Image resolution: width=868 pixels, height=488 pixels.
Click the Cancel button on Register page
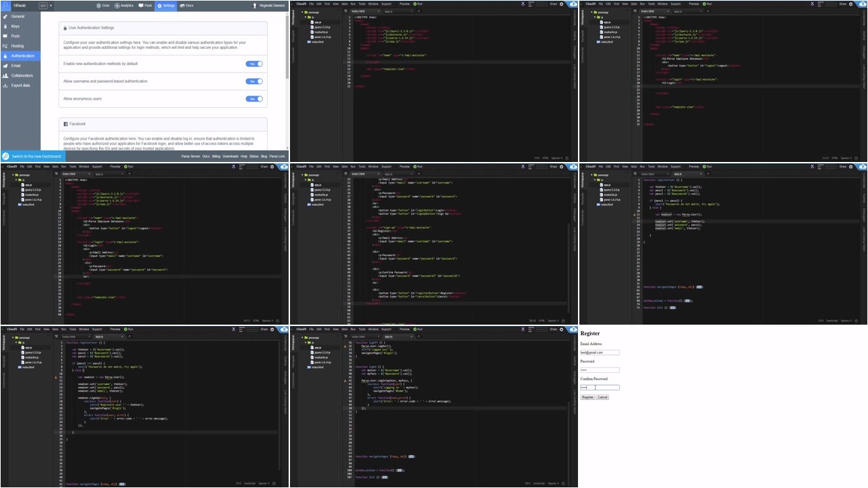602,397
